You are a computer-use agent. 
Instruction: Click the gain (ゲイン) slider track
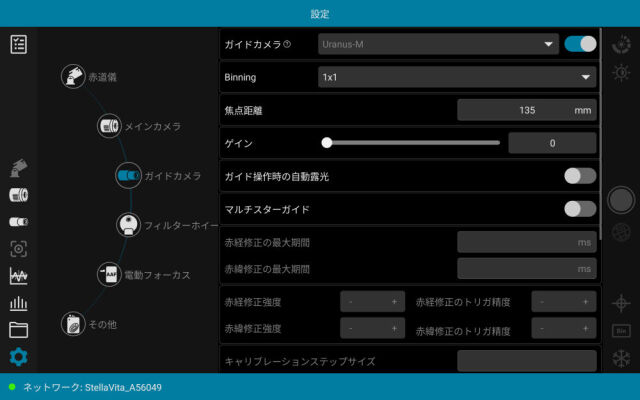(412, 143)
